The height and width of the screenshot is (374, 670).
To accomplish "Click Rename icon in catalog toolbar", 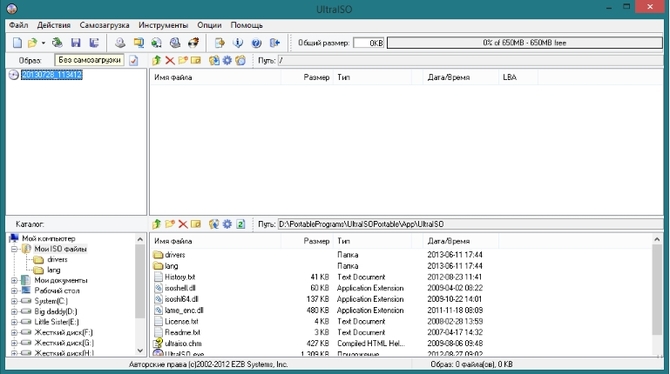I will tap(196, 224).
